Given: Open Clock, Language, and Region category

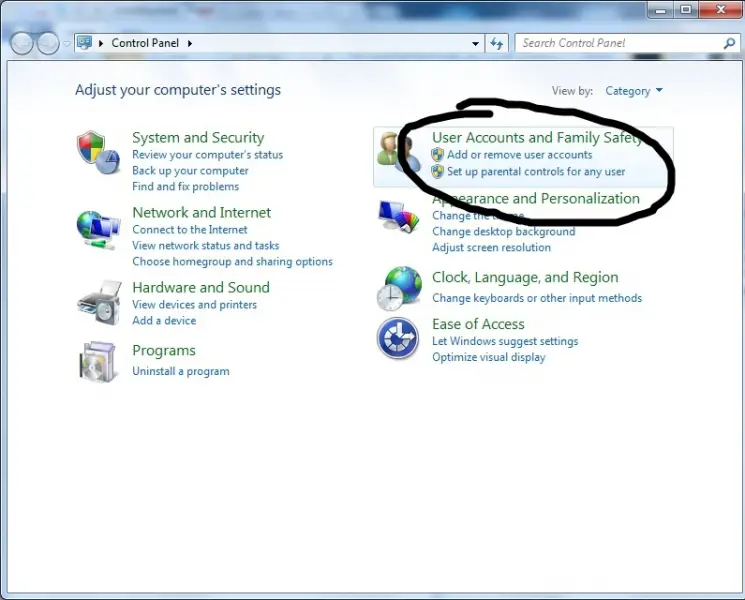Looking at the screenshot, I should click(x=525, y=277).
